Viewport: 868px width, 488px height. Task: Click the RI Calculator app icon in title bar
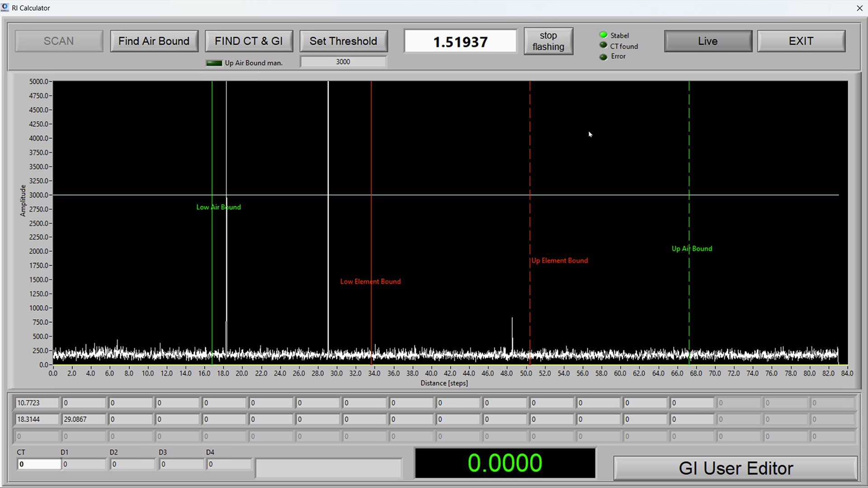pos(5,8)
